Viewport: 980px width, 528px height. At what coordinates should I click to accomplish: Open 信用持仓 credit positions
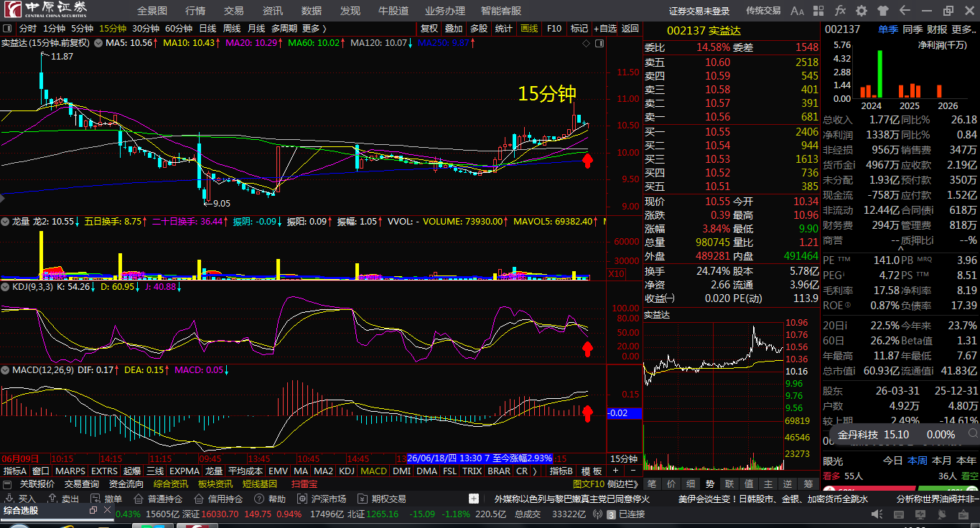click(218, 499)
